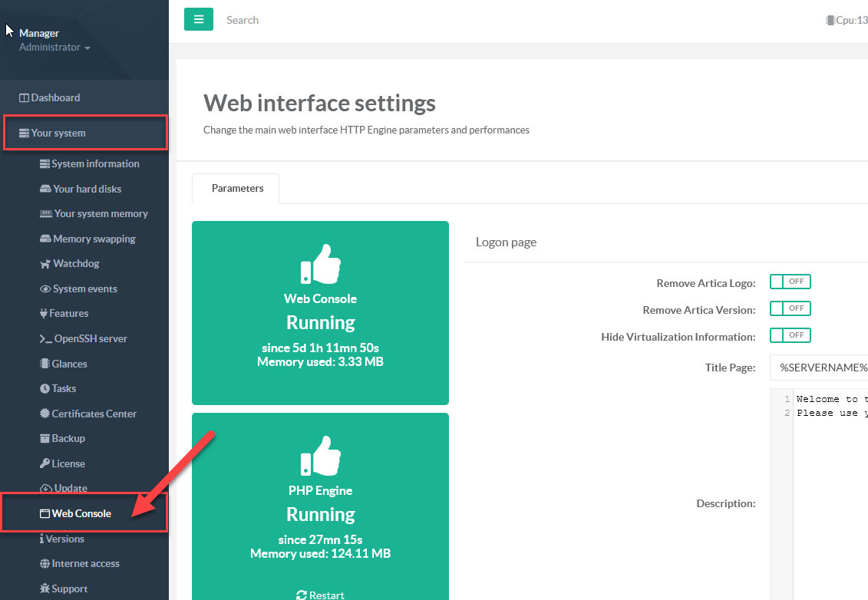Click the CPU status indicator icon
This screenshot has width=868, height=600.
(x=830, y=21)
